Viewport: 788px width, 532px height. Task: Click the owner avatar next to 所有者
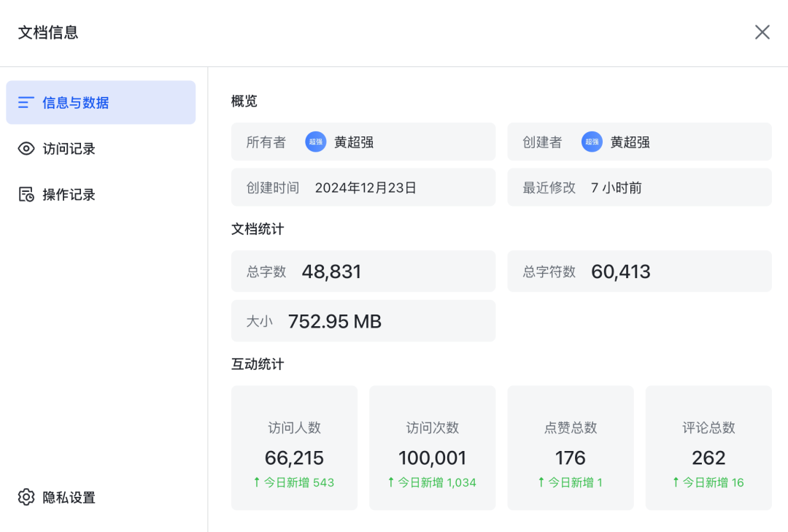pos(315,142)
